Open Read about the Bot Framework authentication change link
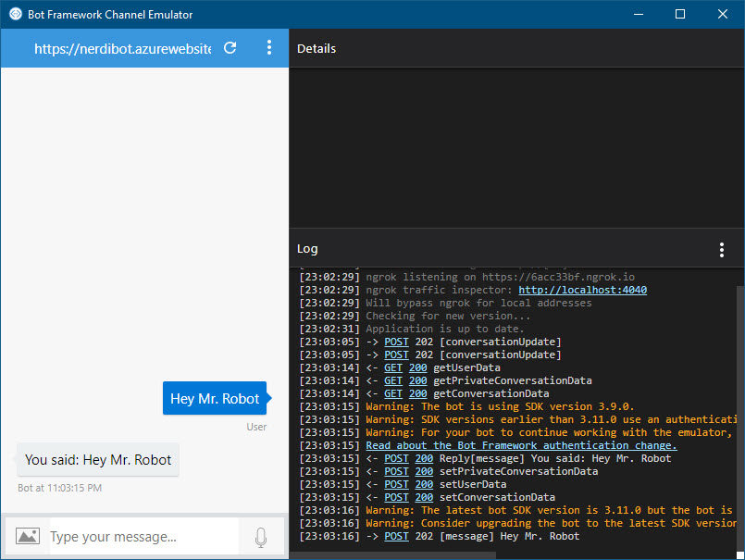 point(521,445)
